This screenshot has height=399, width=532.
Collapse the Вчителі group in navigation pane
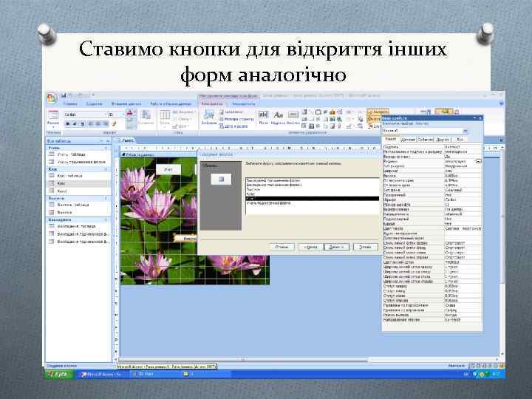(106, 198)
